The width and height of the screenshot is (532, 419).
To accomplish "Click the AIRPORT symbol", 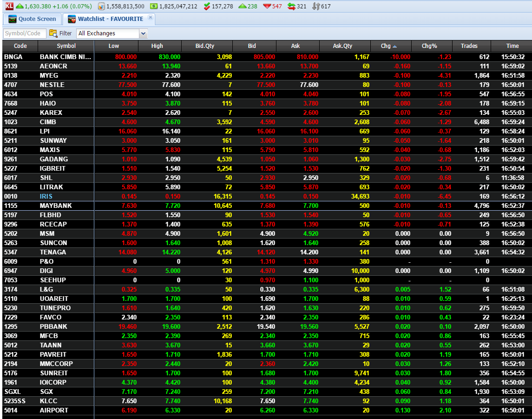I will 54,410.
